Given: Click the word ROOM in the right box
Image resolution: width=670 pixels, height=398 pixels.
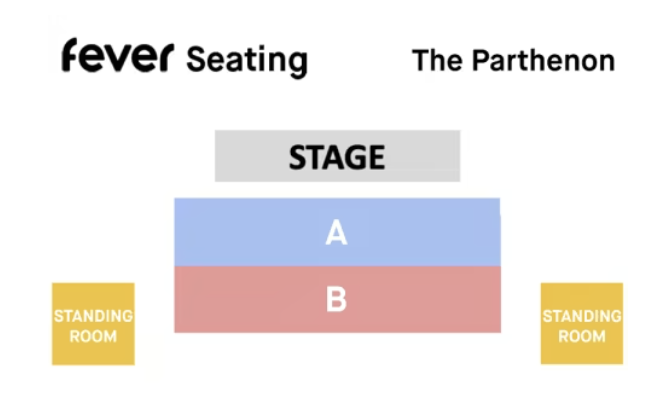Looking at the screenshot, I should pyautogui.click(x=582, y=336).
